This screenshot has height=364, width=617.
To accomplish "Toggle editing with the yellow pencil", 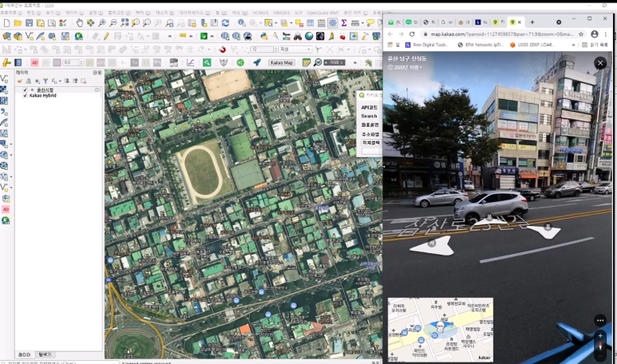I will click(106, 37).
